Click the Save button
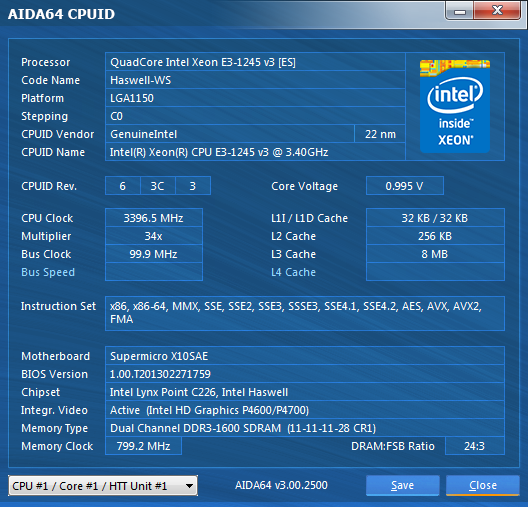Viewport: 528px width, 507px height. pos(402,485)
